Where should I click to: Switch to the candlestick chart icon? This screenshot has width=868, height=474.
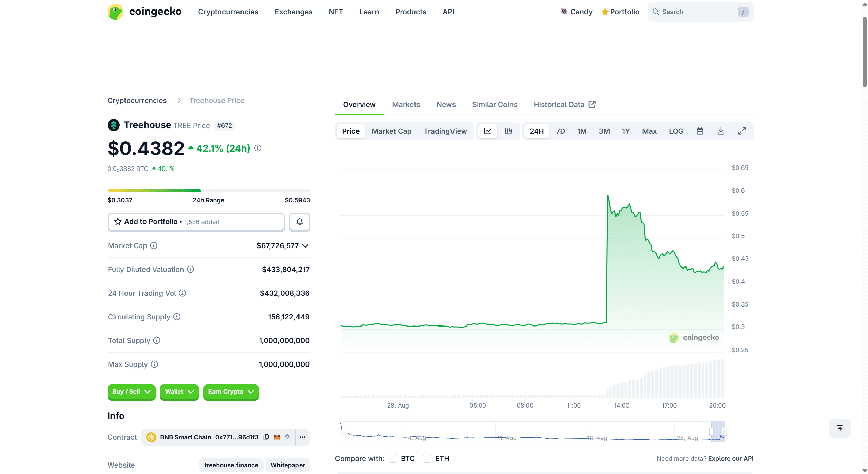click(x=508, y=131)
